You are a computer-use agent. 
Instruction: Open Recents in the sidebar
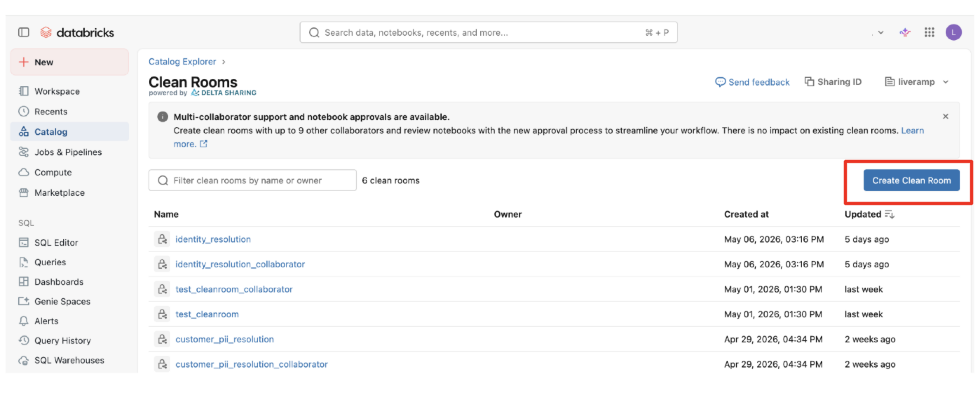pyautogui.click(x=70, y=112)
